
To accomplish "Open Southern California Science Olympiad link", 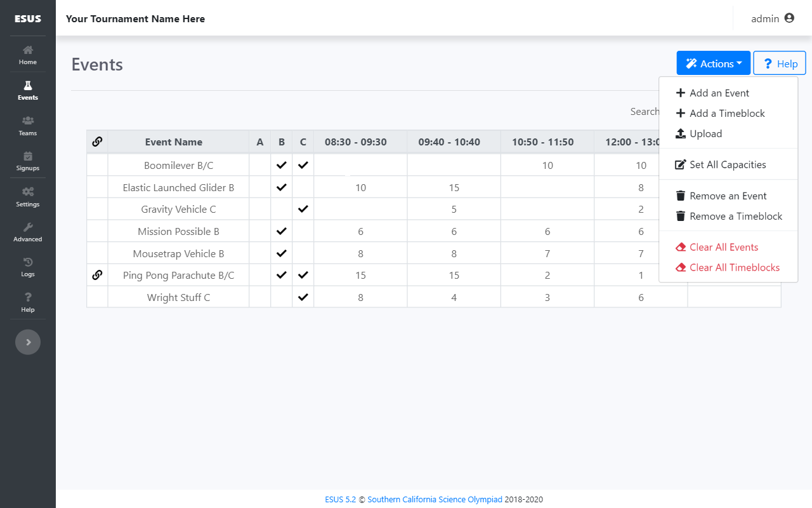I will pos(435,500).
